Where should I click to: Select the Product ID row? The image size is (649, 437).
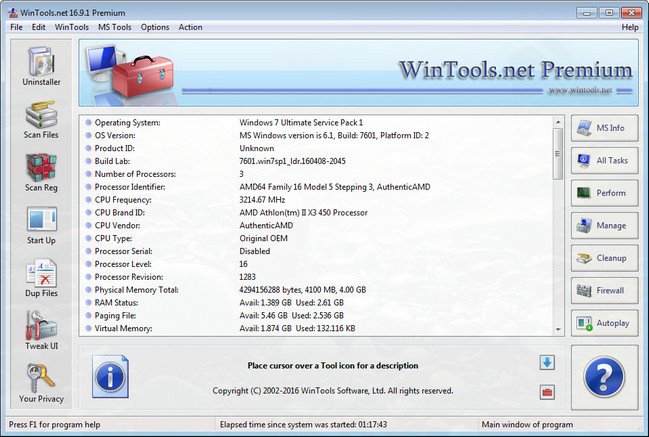pyautogui.click(x=317, y=148)
